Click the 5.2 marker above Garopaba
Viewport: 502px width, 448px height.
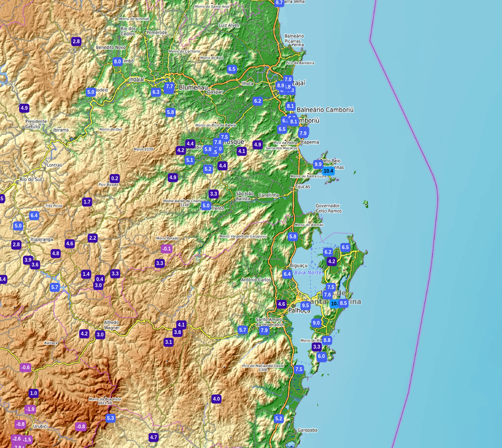[279, 418]
